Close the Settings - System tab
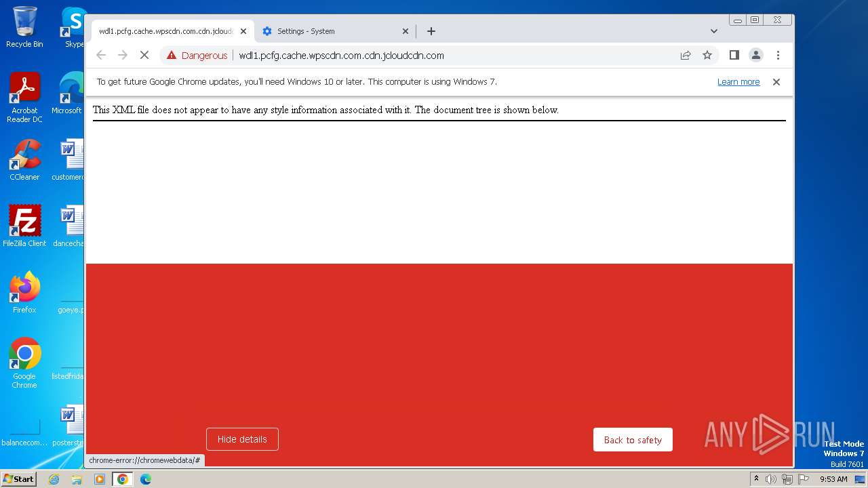Screen dimensions: 868x488 (x=406, y=31)
